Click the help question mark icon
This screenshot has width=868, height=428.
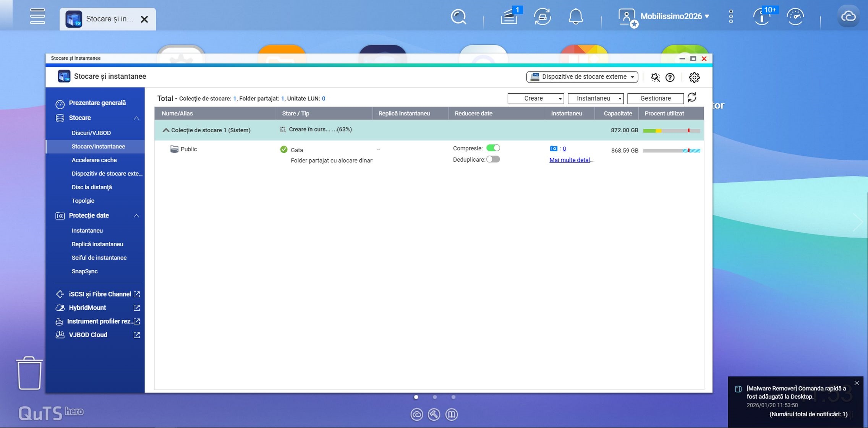click(670, 77)
